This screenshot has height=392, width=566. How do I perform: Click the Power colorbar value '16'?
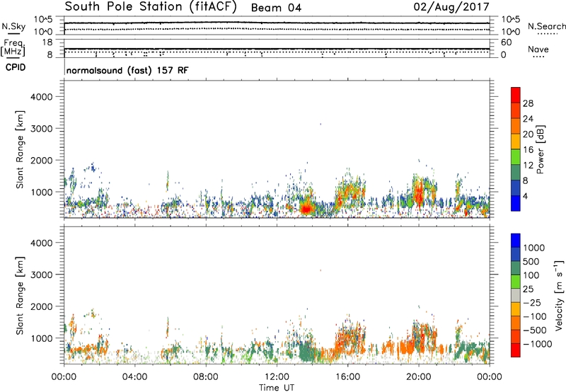coord(528,150)
